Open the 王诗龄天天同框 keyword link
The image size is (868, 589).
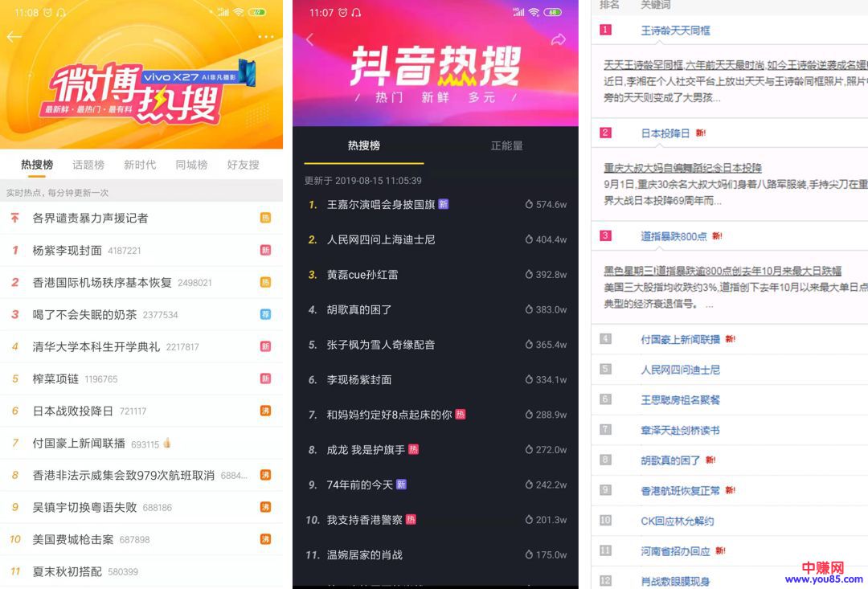click(x=675, y=31)
